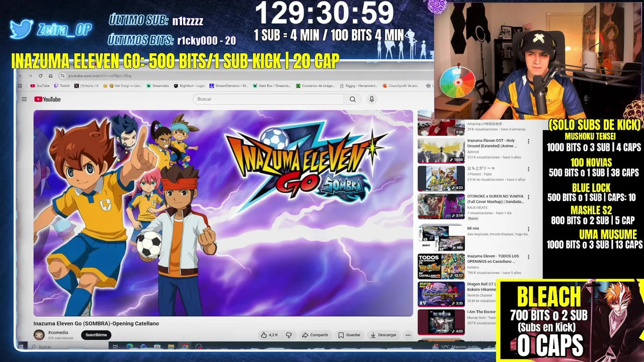Reload the page with the refresh icon
This screenshot has height=362, width=644.
coord(40,76)
